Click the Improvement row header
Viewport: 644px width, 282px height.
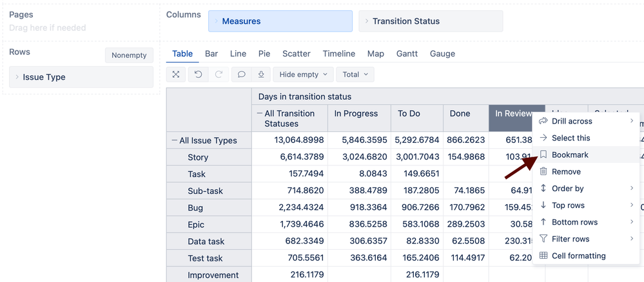tap(209, 275)
